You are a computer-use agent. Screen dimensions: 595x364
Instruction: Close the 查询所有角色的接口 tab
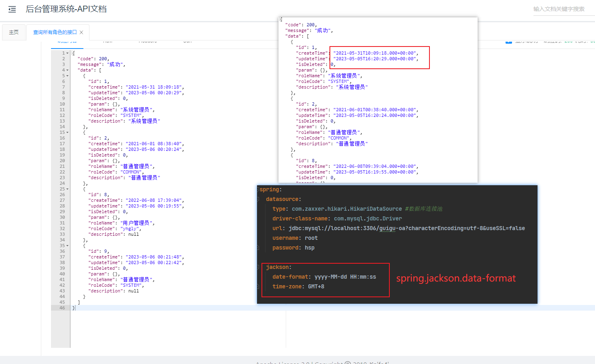coord(81,32)
